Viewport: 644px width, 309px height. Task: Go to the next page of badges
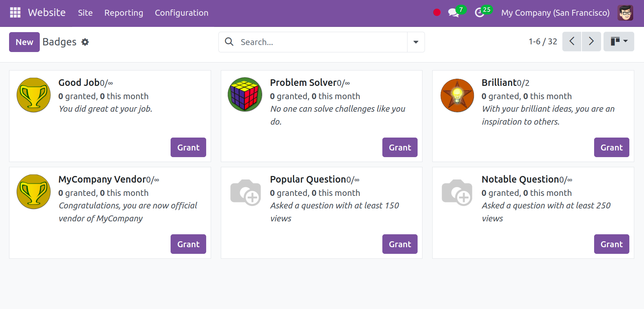591,42
